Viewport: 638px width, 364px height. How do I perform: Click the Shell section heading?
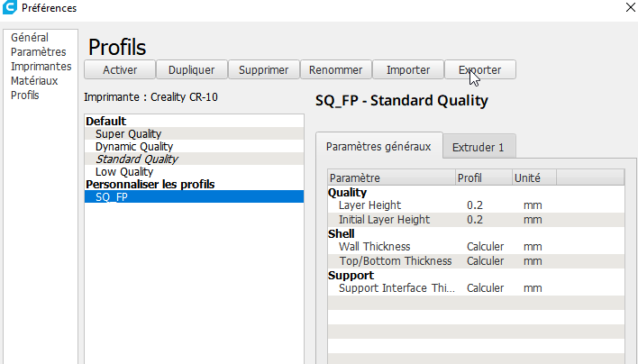coord(341,234)
